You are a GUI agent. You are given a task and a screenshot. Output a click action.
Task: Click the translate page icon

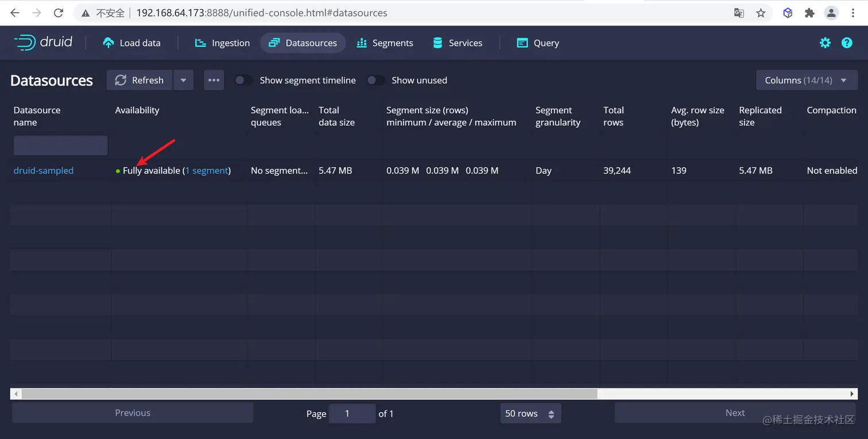click(x=739, y=13)
